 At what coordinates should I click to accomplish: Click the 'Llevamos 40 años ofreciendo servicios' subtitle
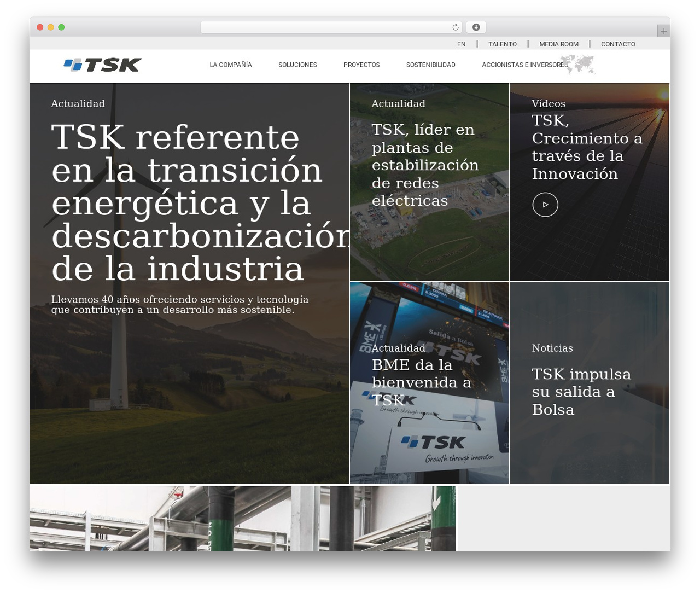tap(180, 305)
